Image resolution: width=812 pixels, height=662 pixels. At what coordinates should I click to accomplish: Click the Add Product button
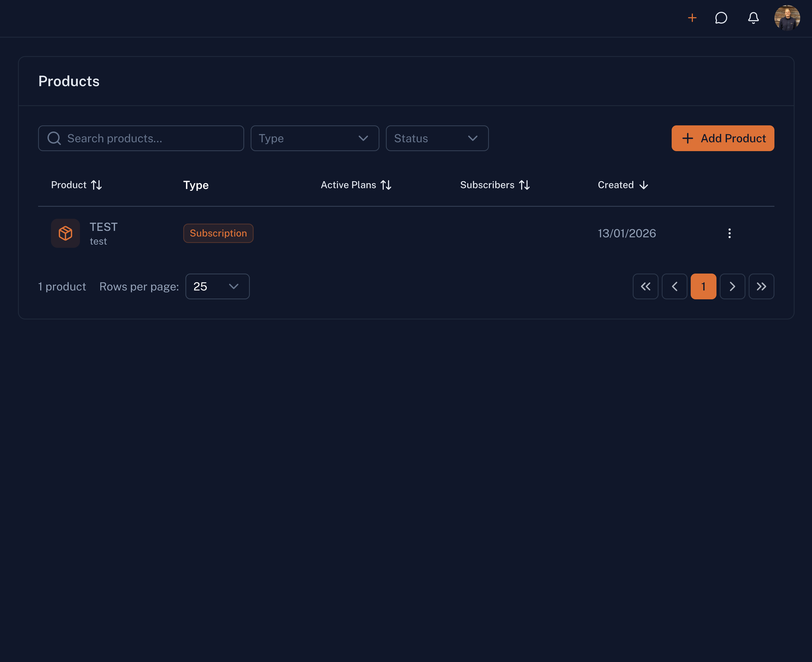tap(723, 138)
